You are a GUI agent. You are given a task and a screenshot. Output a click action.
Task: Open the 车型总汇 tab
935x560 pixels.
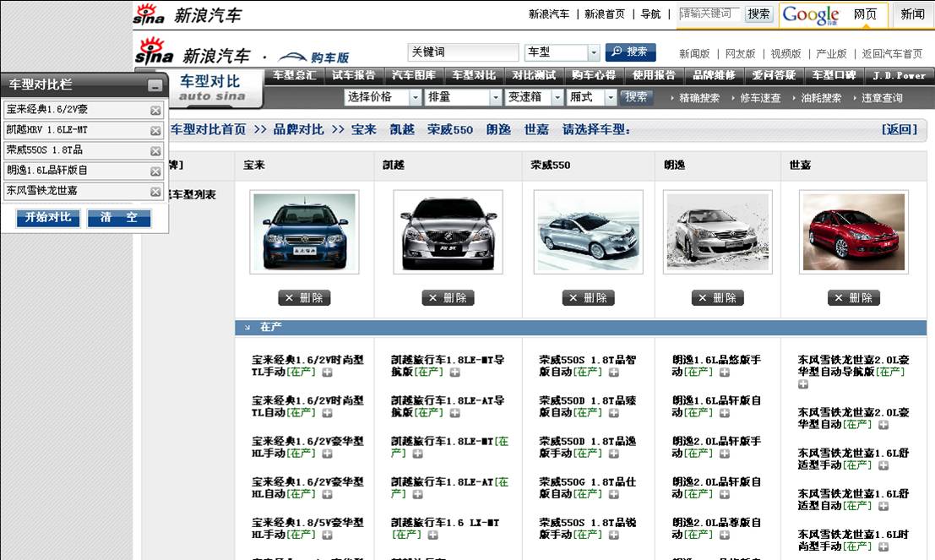(x=294, y=75)
